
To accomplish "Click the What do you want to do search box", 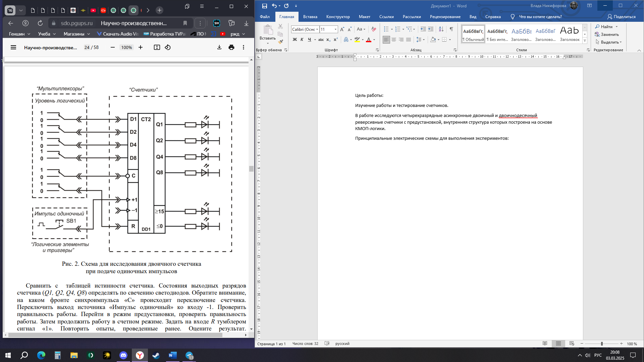I will [540, 17].
